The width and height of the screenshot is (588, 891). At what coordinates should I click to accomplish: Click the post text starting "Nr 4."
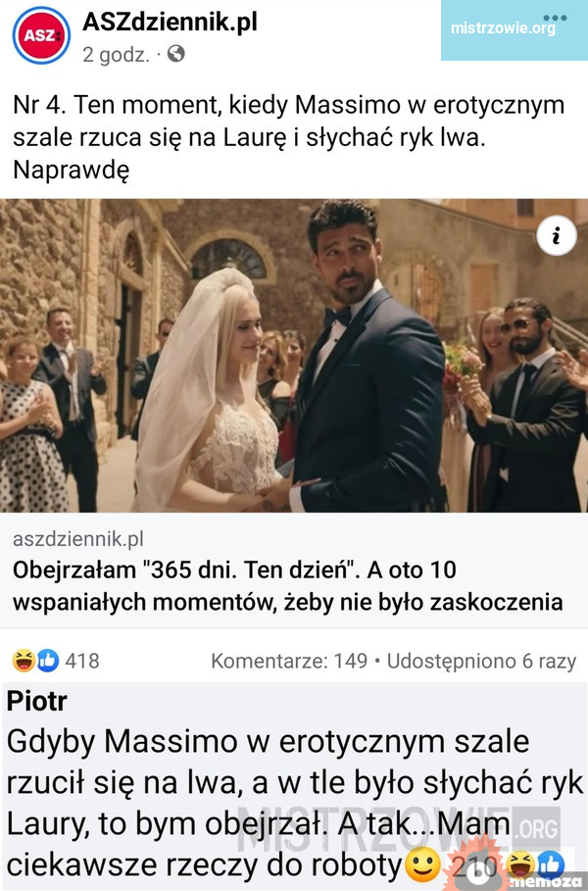288,137
